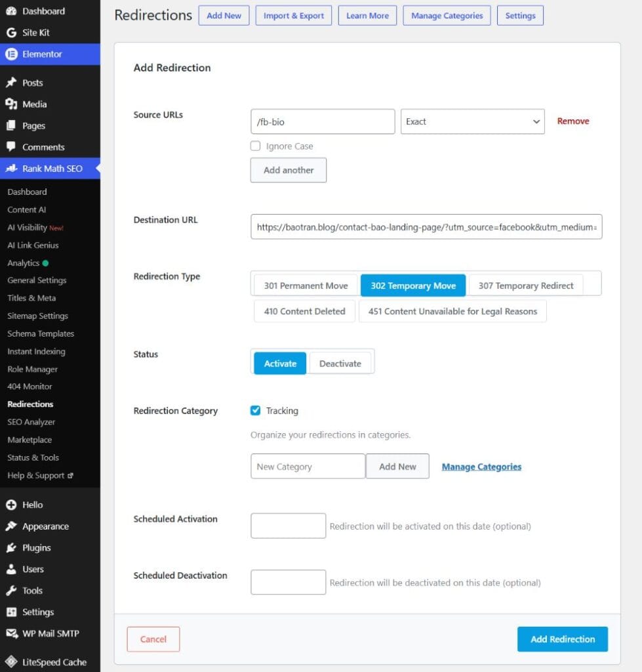Click the Rank Math SEO chart icon
Screen dimensions: 642x672
(12, 168)
